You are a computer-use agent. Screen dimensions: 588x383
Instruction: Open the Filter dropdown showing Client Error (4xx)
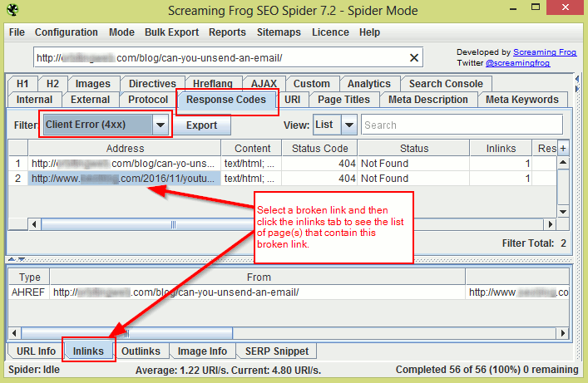(x=106, y=125)
